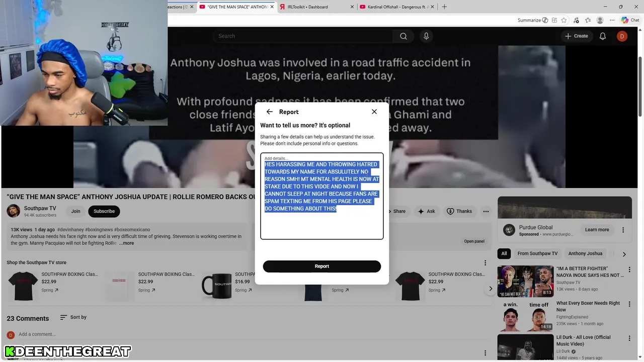Open the Copilot Chat button
Screen dimensions: 644x362
coord(630,20)
